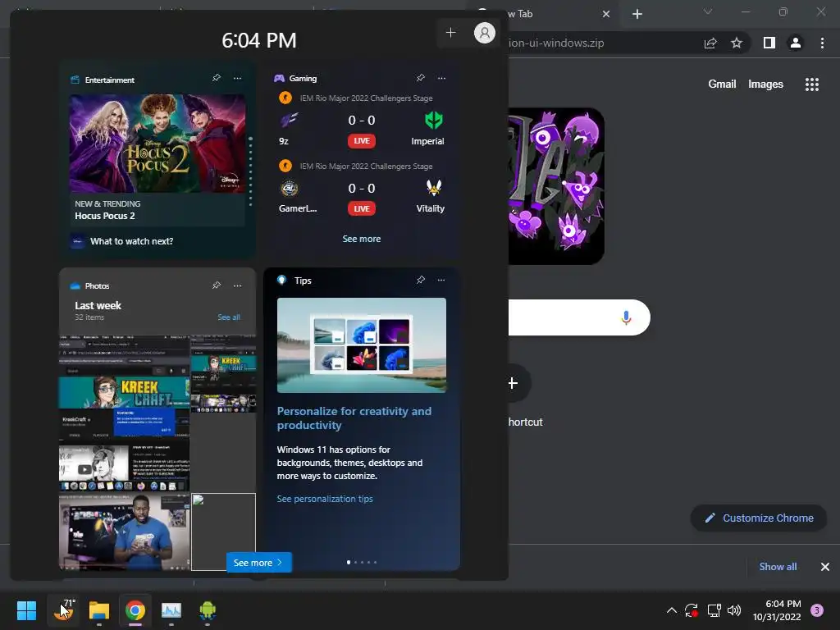Click the volume tray icon
The image size is (840, 630).
click(734, 610)
